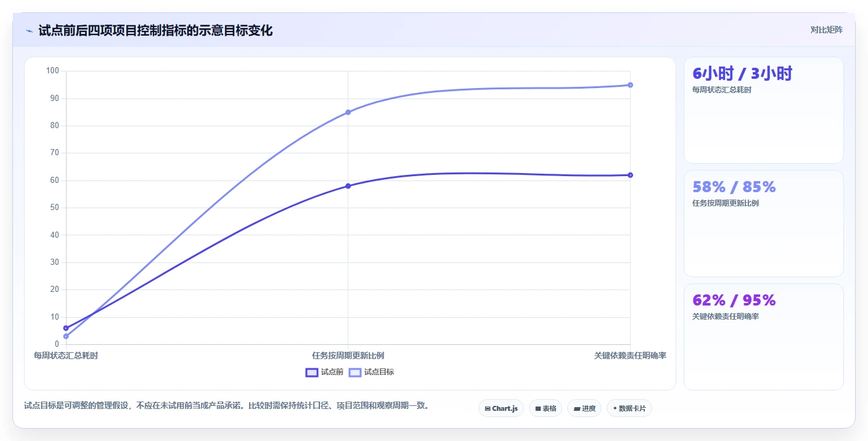Click the 试点目标 legend color box
The height and width of the screenshot is (441, 868).
pyautogui.click(x=355, y=372)
